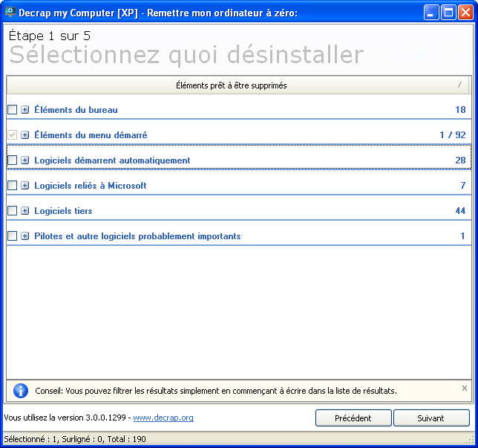Maximize the Decrap my Computer window
Screen dimensions: 478x448
448,13
